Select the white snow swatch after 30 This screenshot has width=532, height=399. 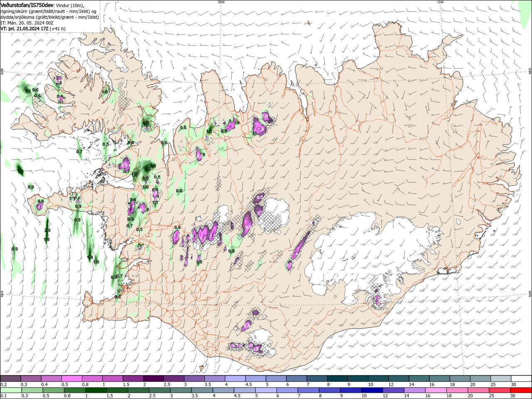click(522, 379)
